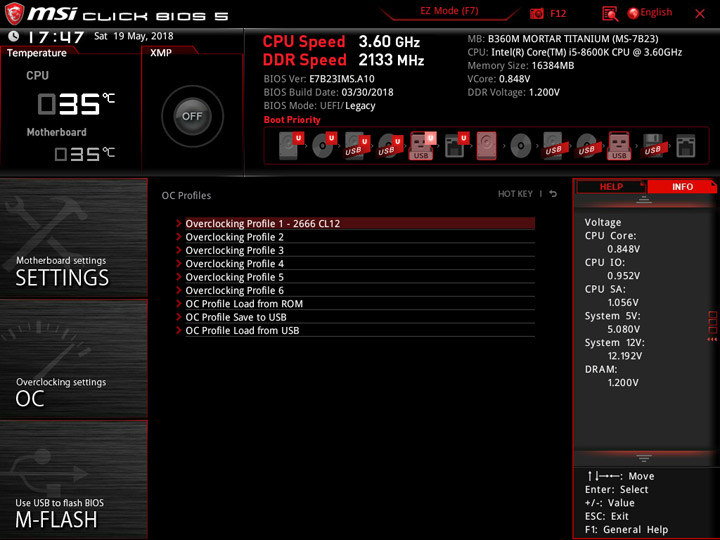Open the M-FLASH BIOS flashing section
720x540 pixels.
tap(73, 479)
